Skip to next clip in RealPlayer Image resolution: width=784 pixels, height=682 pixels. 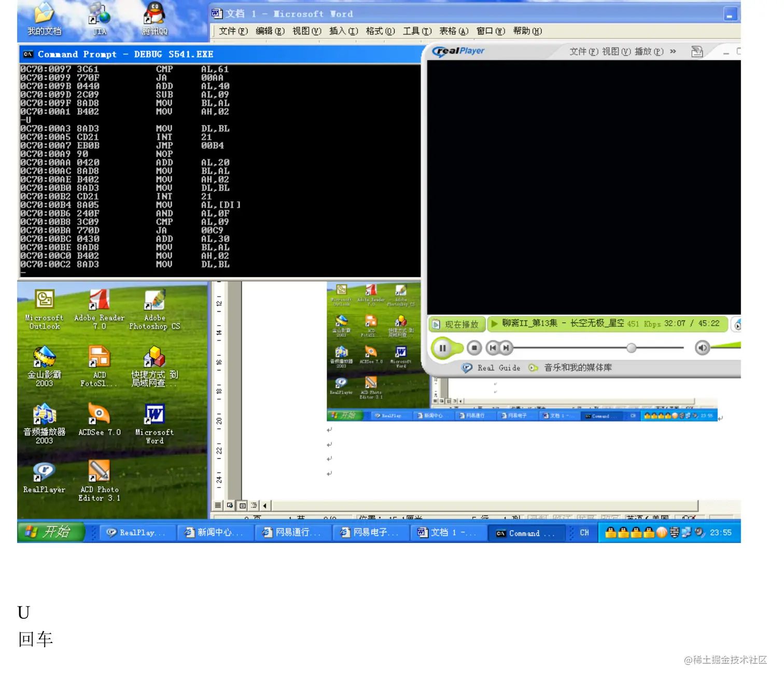(506, 348)
